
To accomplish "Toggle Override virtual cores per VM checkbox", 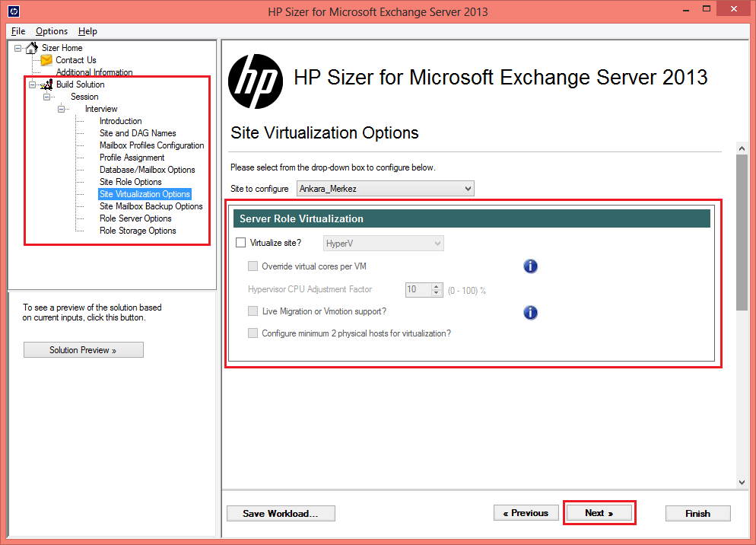I will (253, 266).
